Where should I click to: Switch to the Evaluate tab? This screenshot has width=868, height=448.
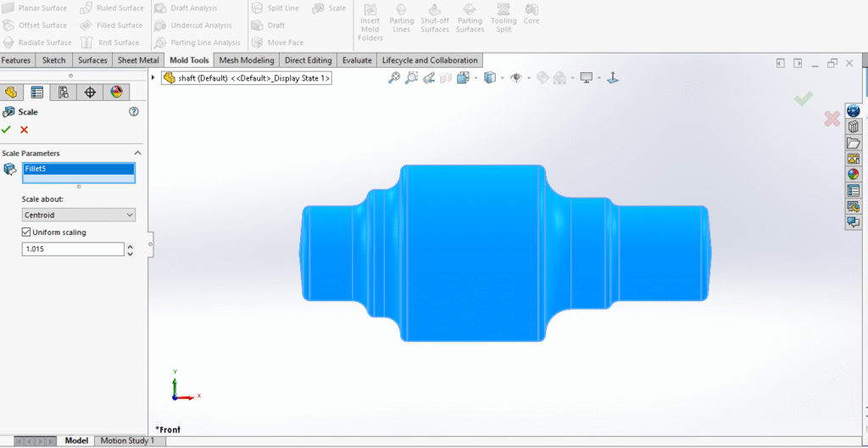point(357,60)
